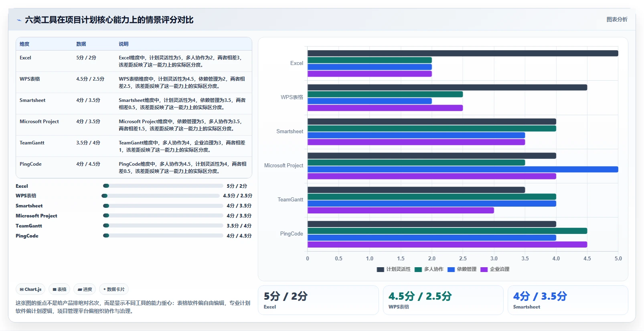Screen dimensions: 644x331
Task: Click the 5分 / 2分 table cell
Action: coord(86,58)
